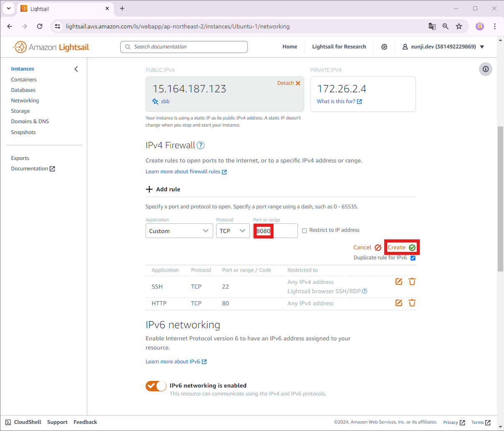Edit the SSH firewall rule
Screen dimensions: 504x431
pos(399,281)
